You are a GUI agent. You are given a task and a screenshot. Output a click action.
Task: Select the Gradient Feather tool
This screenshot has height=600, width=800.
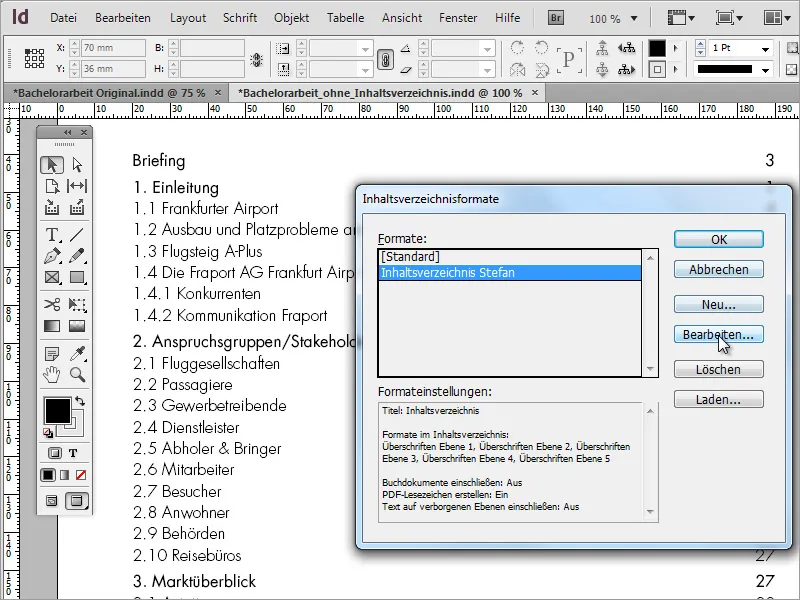77,326
